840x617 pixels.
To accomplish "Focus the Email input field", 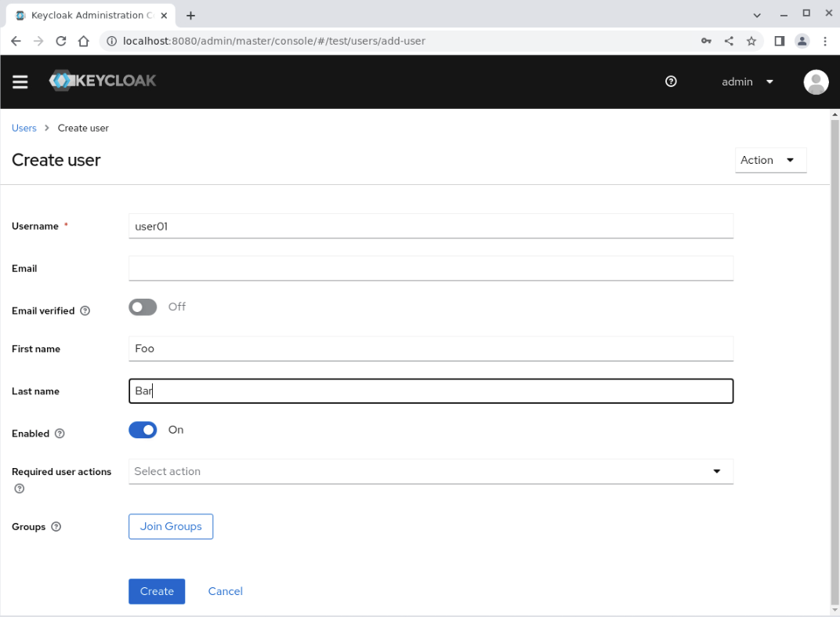I will click(431, 269).
